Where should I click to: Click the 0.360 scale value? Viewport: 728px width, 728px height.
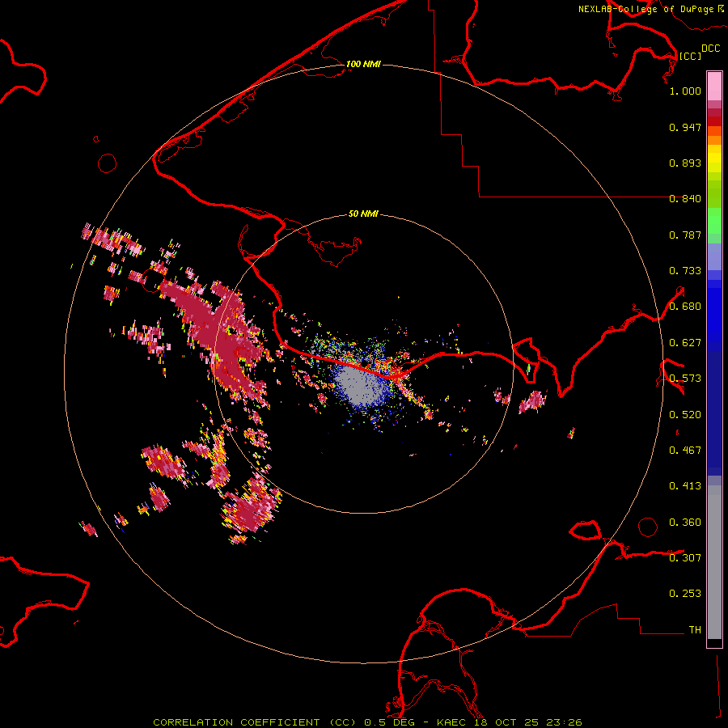point(685,523)
